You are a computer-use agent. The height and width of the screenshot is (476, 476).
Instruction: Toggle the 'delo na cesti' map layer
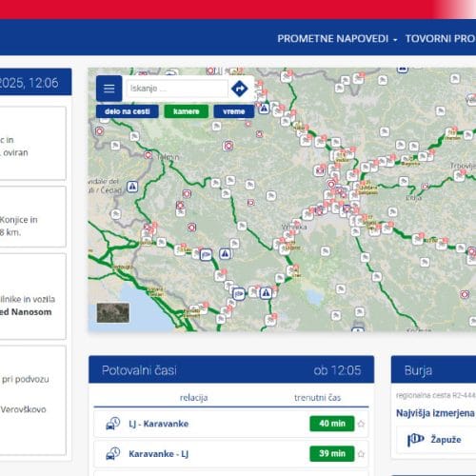[128, 111]
